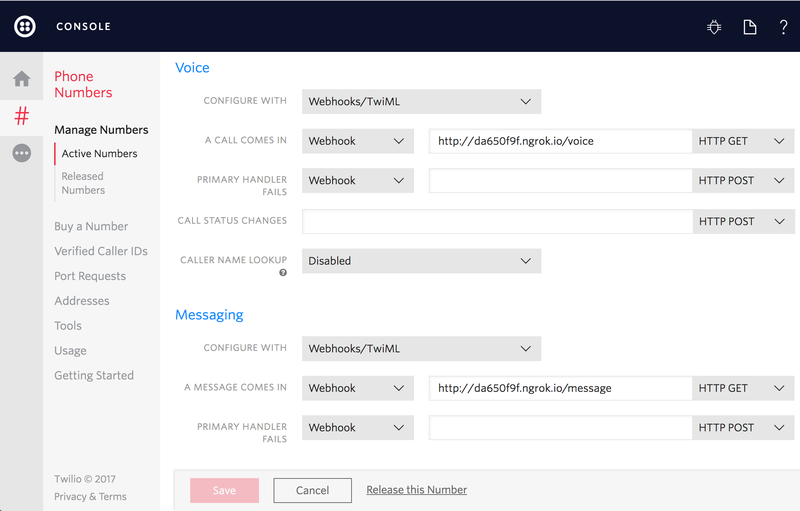Open Messaging Configure With dropdown
This screenshot has width=800, height=511.
point(421,349)
